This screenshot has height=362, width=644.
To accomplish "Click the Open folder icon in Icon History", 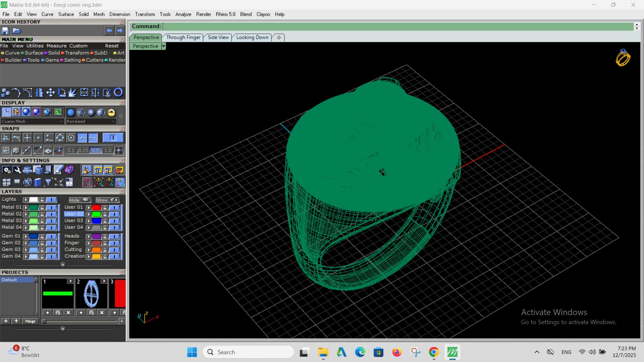I will [16, 31].
